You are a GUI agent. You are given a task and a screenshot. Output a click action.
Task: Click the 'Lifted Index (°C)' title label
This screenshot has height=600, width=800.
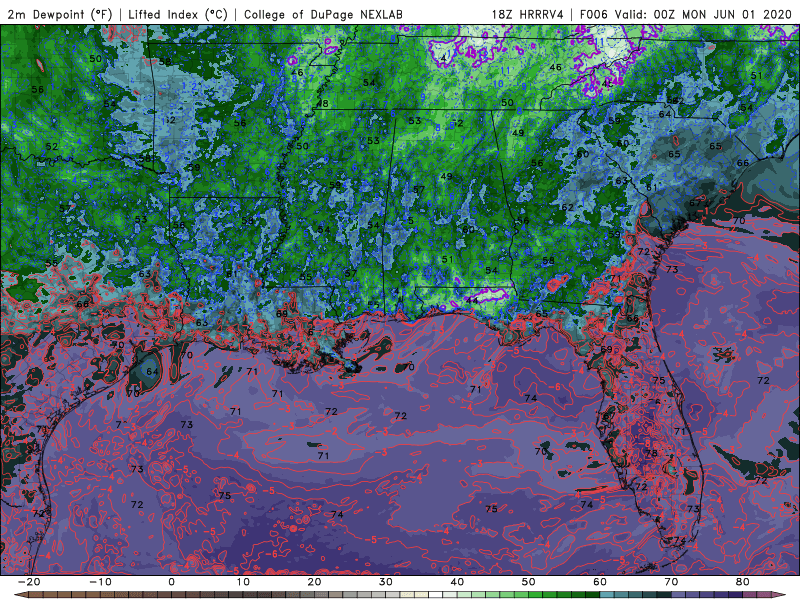point(178,15)
